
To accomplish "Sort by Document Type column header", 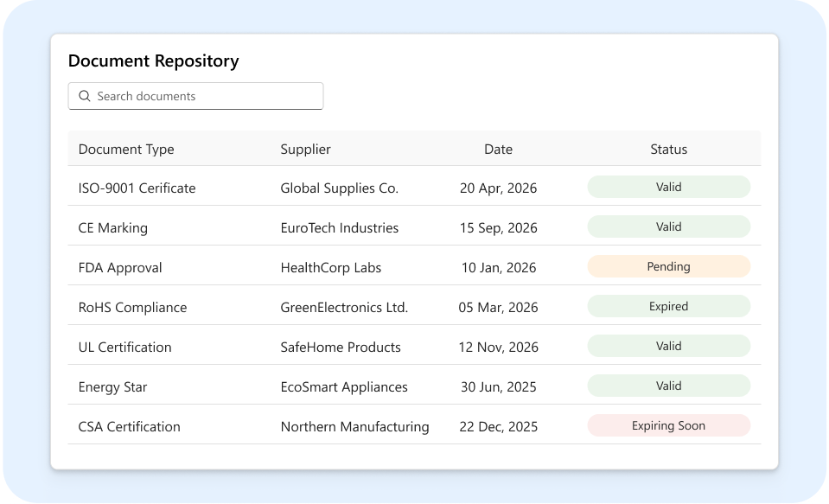I will [x=126, y=150].
